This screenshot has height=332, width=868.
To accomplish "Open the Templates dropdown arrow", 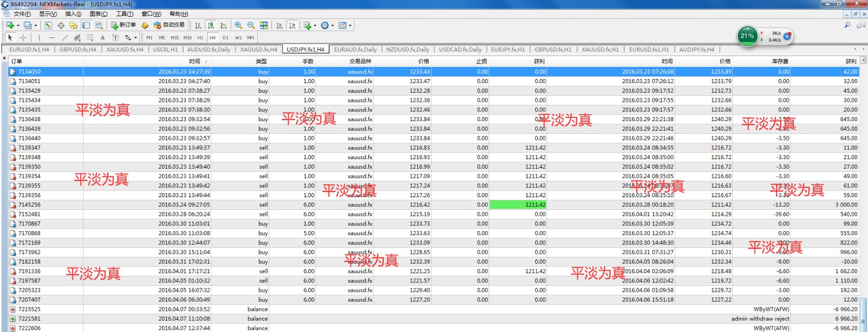I will (x=350, y=25).
